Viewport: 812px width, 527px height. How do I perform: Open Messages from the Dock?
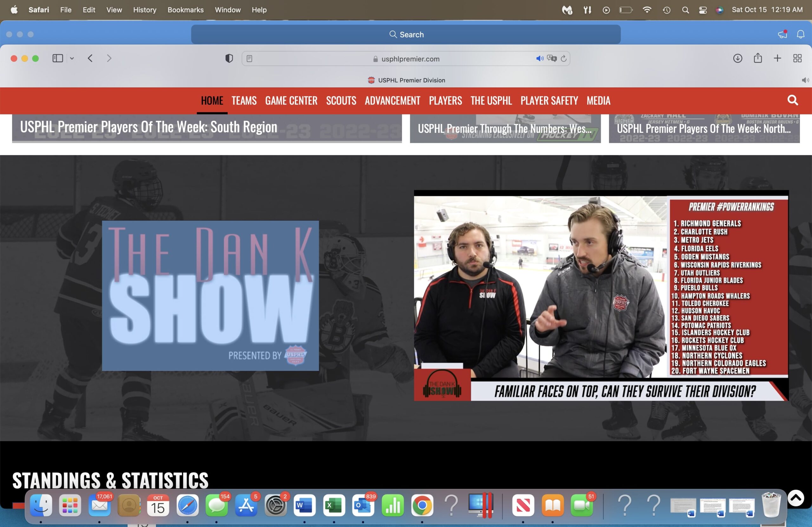click(x=216, y=505)
